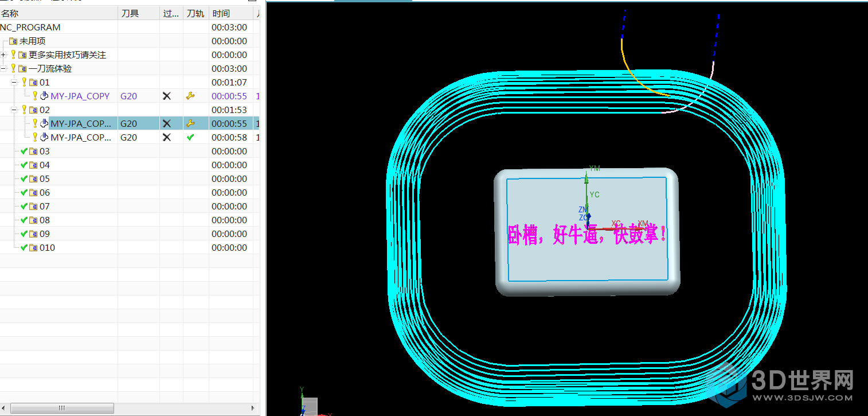Click the 时间 column header
Image resolution: width=868 pixels, height=416 pixels.
(x=231, y=13)
